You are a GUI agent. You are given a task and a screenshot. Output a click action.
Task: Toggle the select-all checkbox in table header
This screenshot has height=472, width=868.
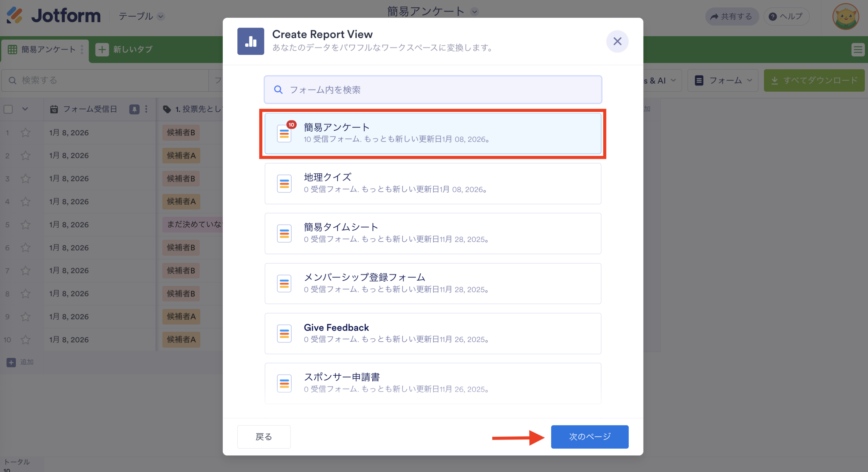(x=8, y=109)
